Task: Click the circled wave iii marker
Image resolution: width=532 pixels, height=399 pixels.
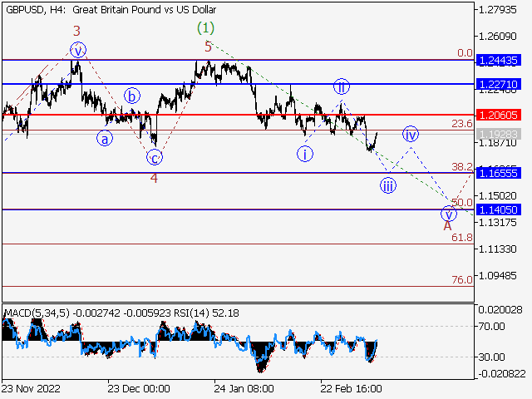Action: (x=388, y=185)
